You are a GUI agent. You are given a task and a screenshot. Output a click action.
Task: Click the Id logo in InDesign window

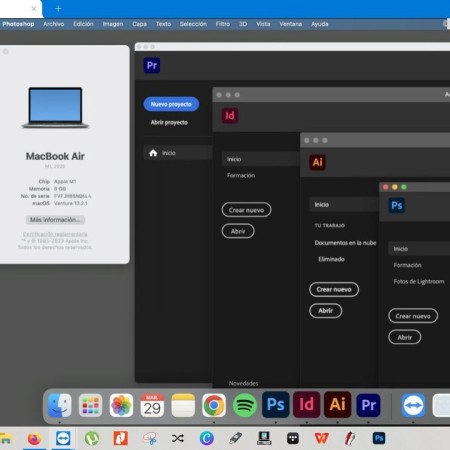pos(230,116)
